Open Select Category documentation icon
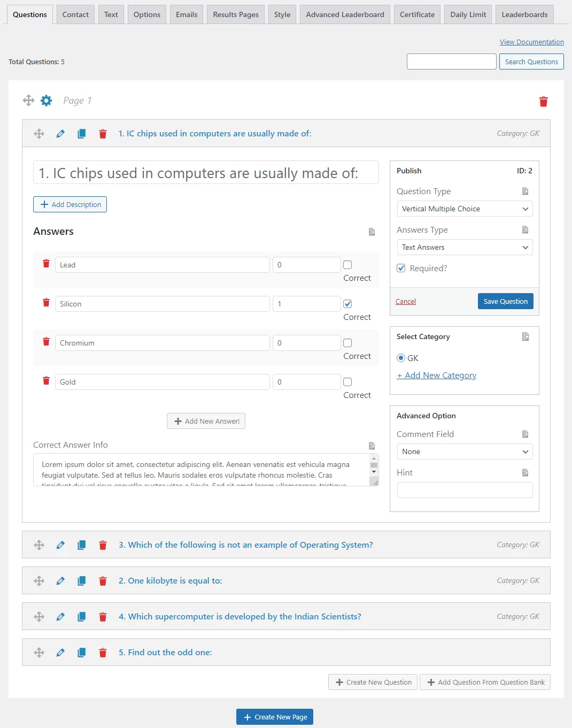This screenshot has width=572, height=728. (525, 336)
